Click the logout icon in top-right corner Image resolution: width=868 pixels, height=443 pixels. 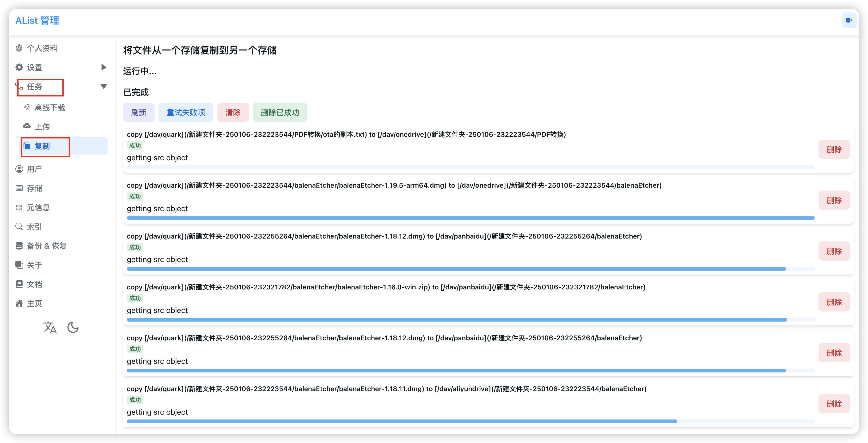click(x=849, y=20)
